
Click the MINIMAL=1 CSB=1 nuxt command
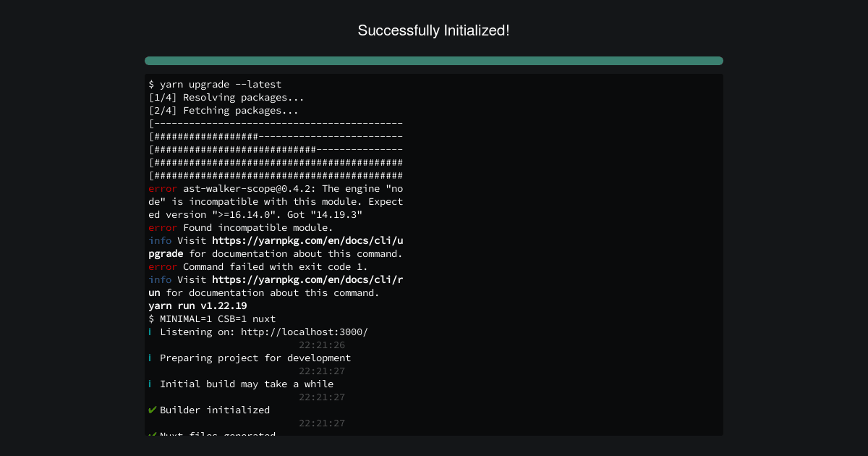212,318
